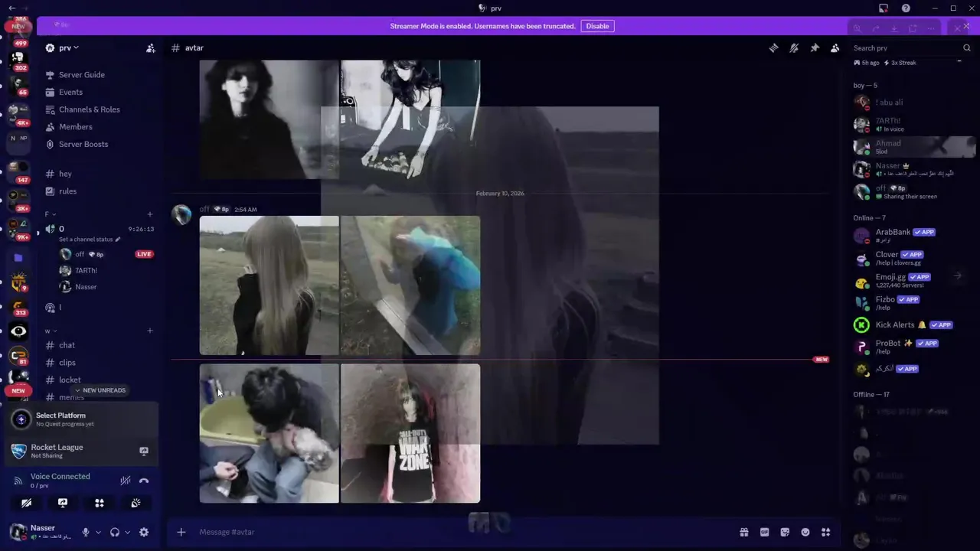Viewport: 980px width, 551px height.
Task: Collapse the F channel category
Action: [51, 214]
